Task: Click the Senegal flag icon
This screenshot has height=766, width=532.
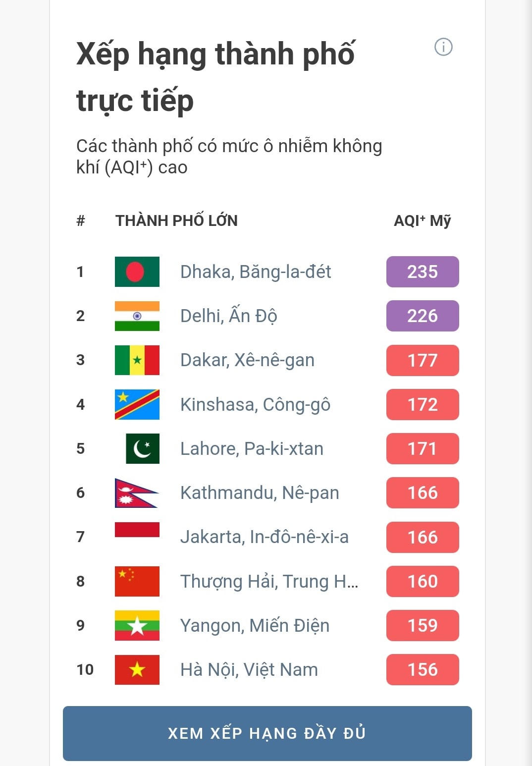Action: tap(137, 360)
